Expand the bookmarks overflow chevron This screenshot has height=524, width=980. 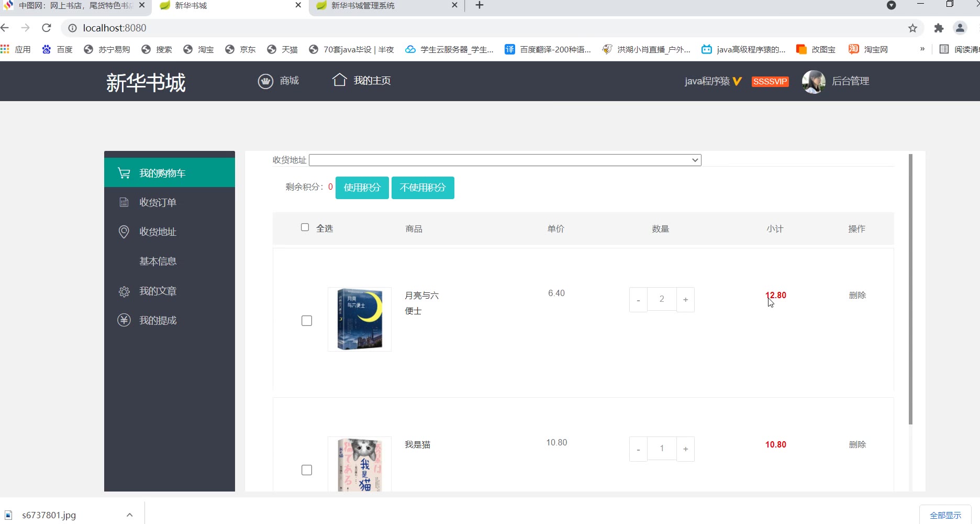(922, 49)
